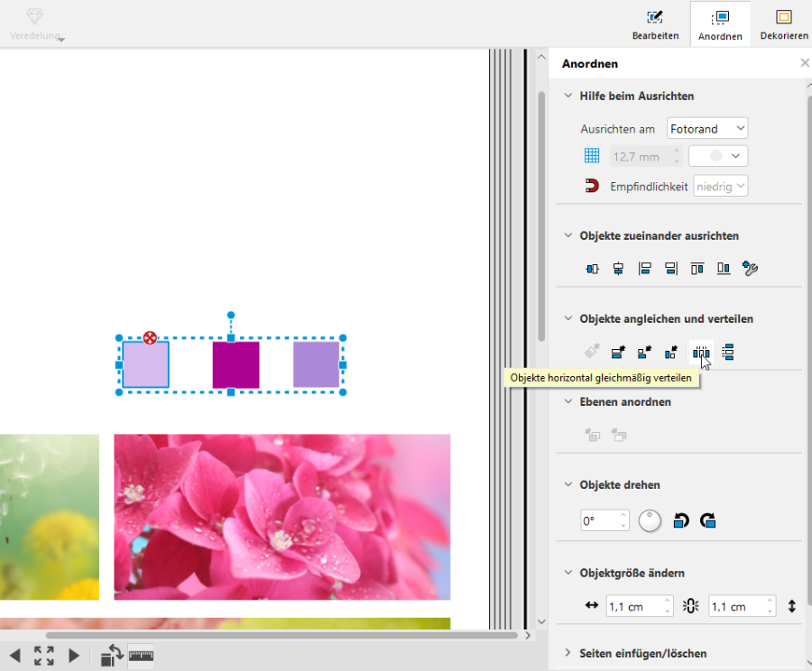The width and height of the screenshot is (812, 671).
Task: Align objects to left edge
Action: pyautogui.click(x=645, y=269)
